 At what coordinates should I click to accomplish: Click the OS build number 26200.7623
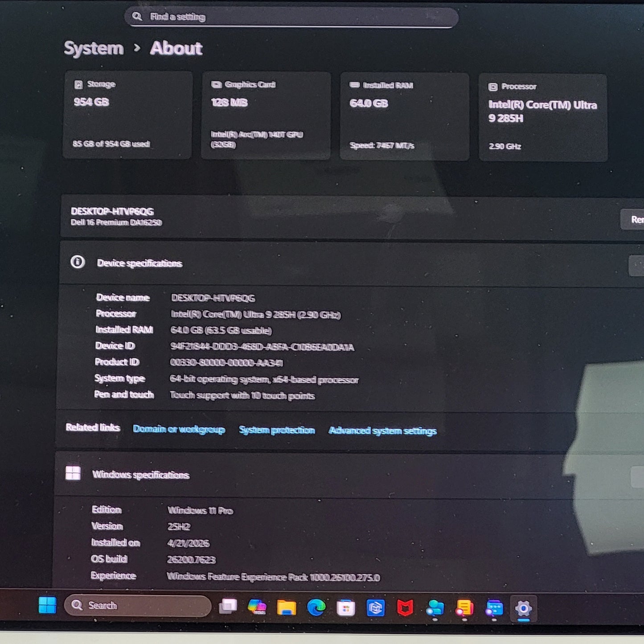coord(191,560)
